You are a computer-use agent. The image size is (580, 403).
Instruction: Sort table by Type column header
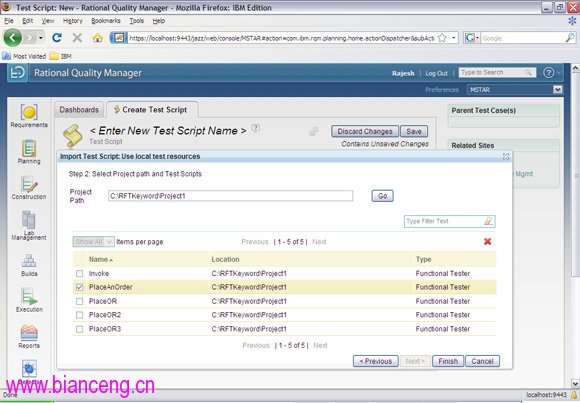pyautogui.click(x=424, y=259)
